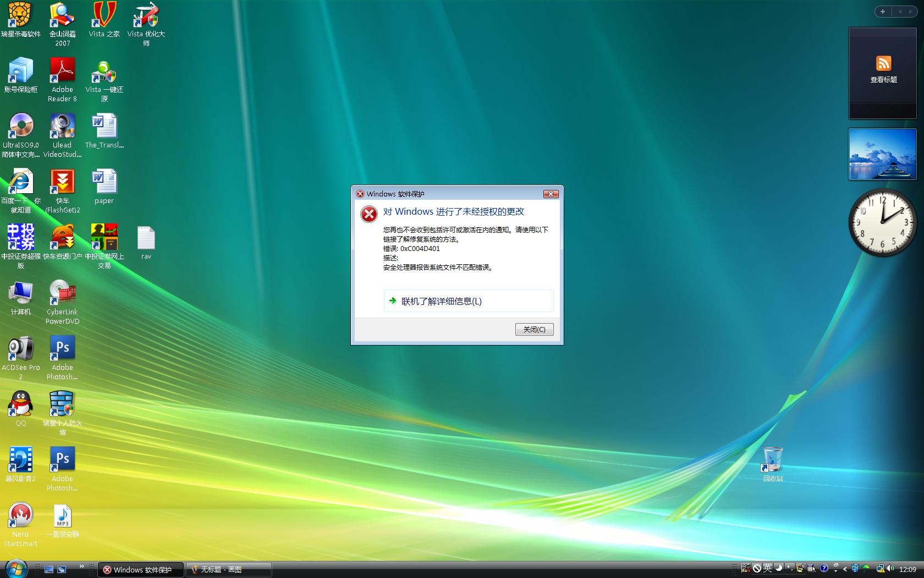Click the 查看标题 RSS feed gadget

(x=883, y=73)
